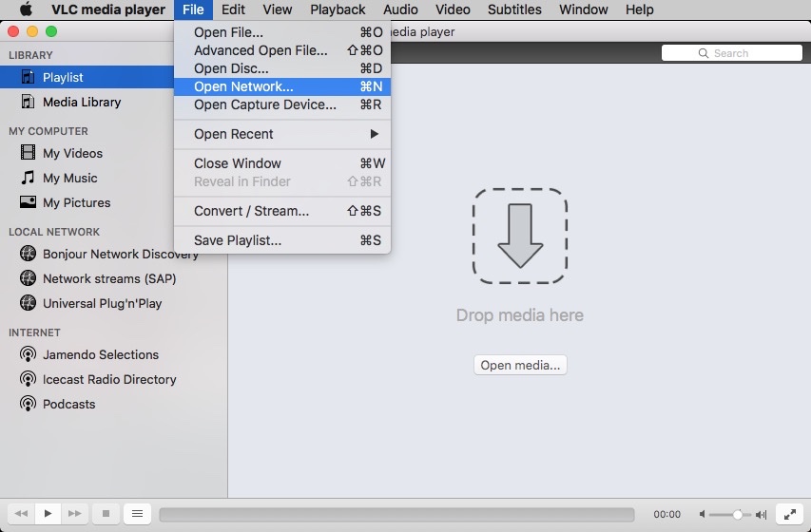
Task: Select Media Library in the sidebar
Action: (x=87, y=102)
